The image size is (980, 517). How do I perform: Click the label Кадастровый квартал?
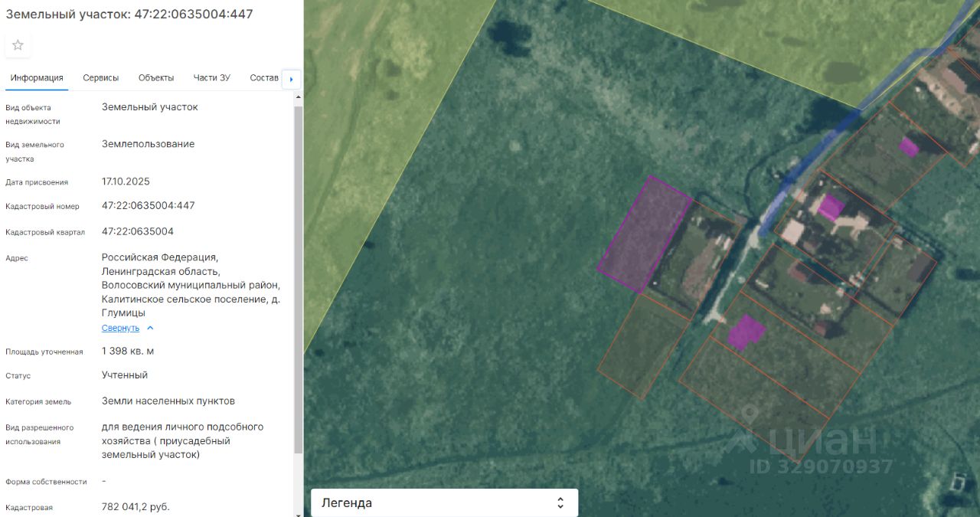[x=45, y=232]
